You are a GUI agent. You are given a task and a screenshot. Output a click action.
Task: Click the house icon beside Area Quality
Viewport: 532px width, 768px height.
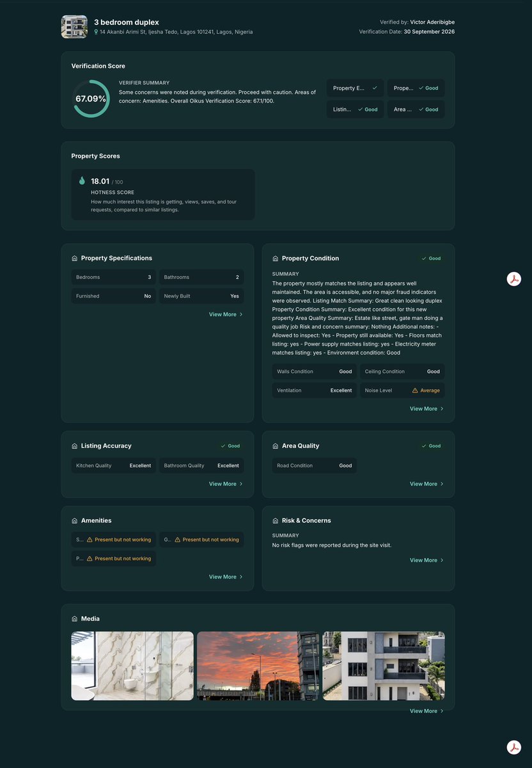click(x=276, y=446)
